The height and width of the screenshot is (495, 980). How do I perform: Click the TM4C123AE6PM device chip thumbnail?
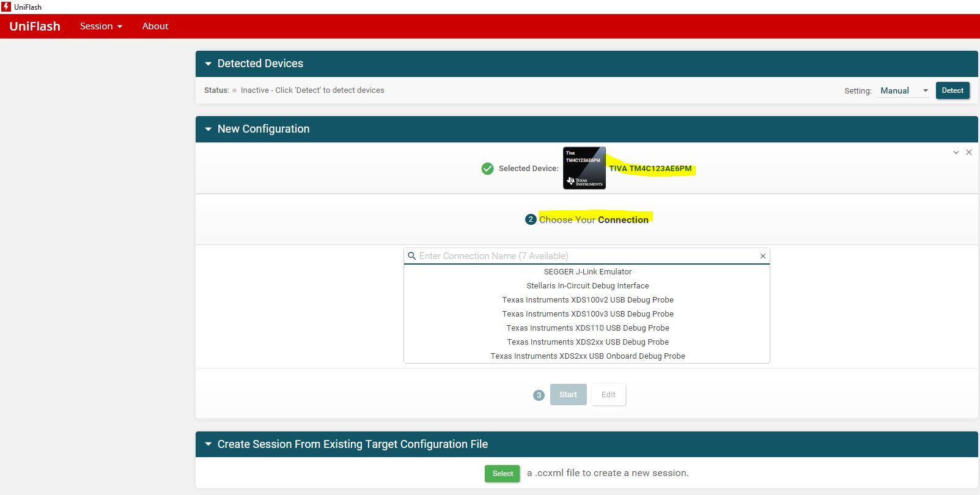[x=584, y=168]
